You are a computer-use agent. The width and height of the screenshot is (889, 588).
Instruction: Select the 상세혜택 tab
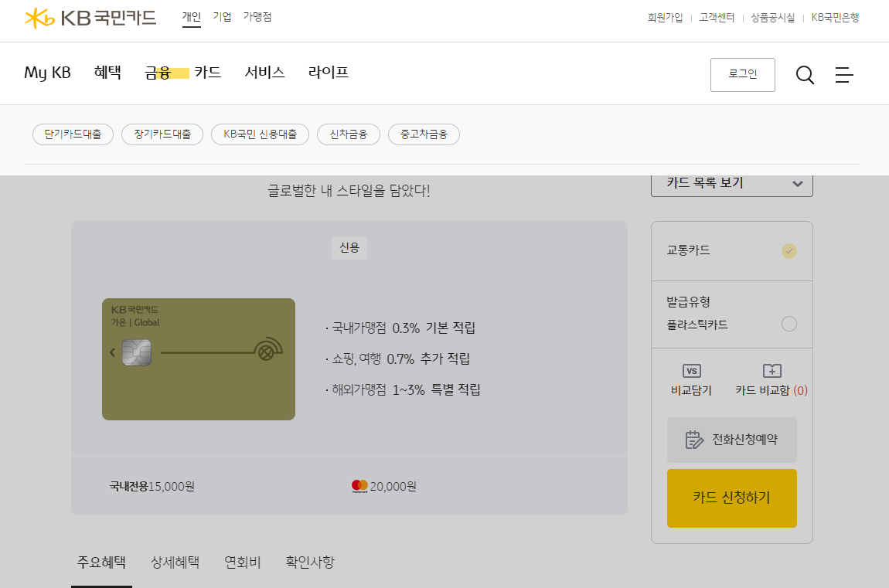point(175,563)
